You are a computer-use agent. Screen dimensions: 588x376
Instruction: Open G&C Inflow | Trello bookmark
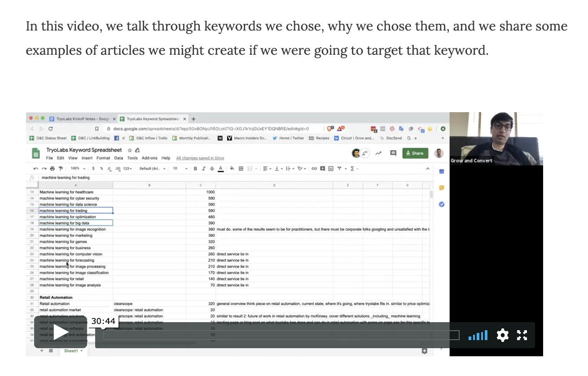click(149, 138)
